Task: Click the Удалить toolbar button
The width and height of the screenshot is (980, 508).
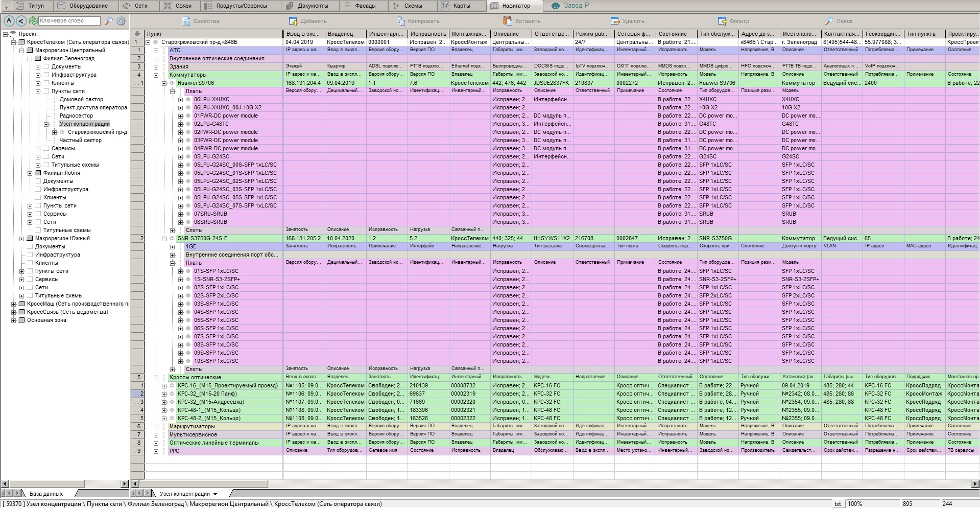Action: tap(627, 21)
